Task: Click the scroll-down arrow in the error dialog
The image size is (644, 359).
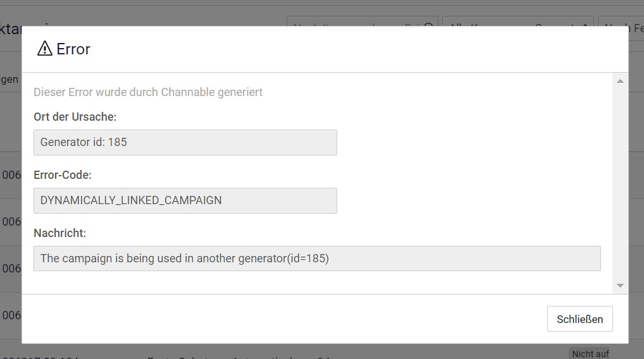Action: 620,286
